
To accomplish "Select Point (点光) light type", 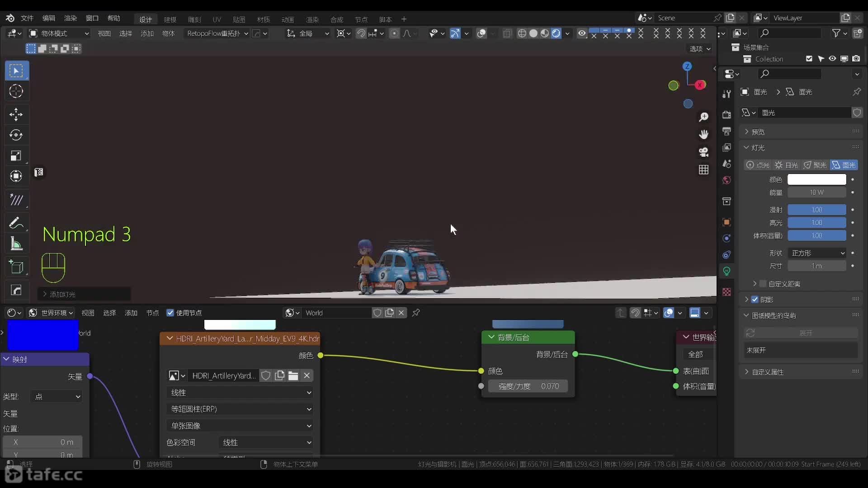I will (x=758, y=165).
